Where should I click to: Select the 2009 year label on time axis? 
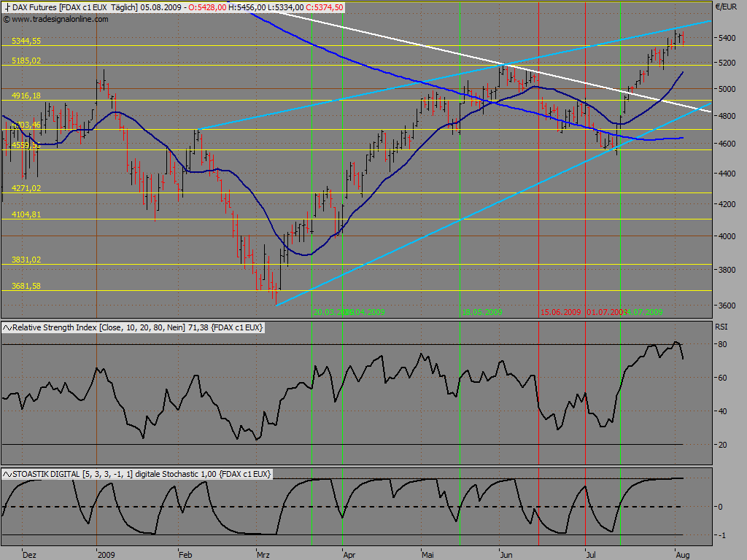point(107,555)
